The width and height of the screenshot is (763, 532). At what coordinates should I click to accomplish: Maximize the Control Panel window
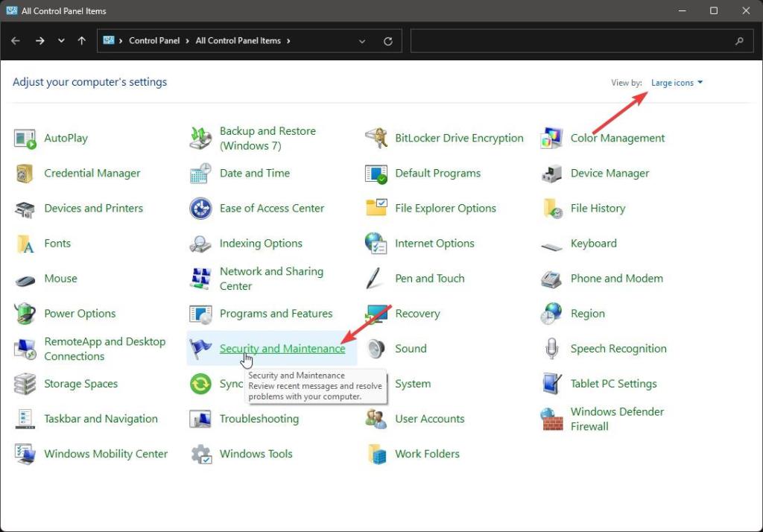point(713,10)
